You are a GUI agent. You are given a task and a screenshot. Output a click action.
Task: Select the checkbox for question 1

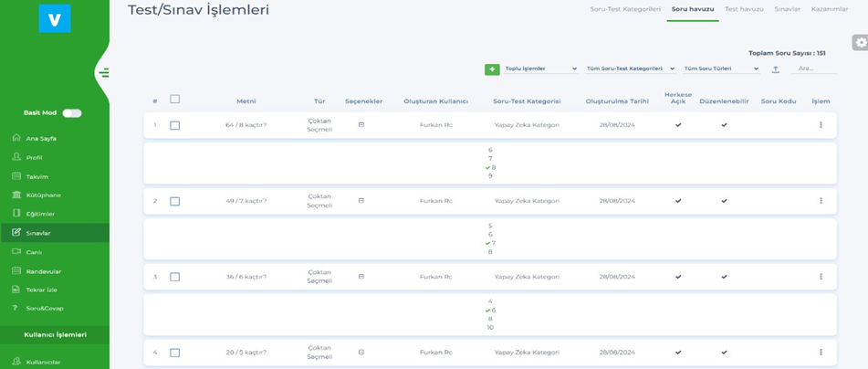pyautogui.click(x=175, y=125)
